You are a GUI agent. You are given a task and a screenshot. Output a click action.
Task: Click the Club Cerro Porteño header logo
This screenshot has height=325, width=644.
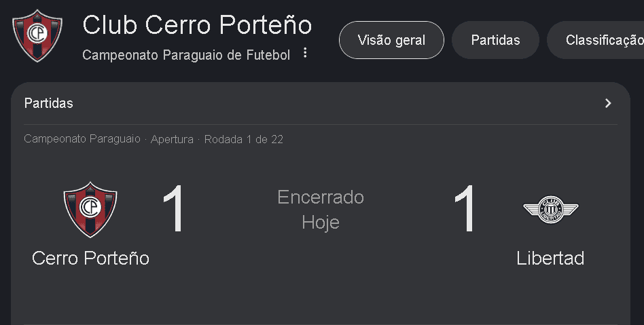coord(37,35)
